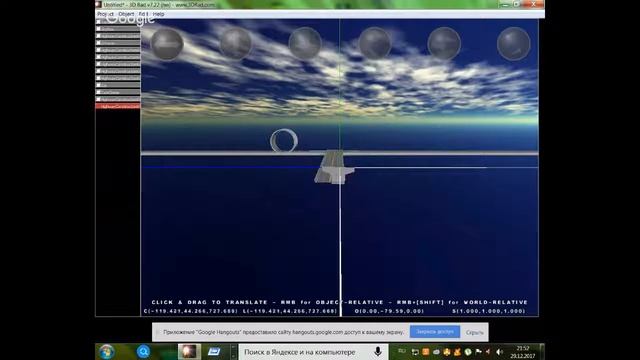Click the microphone icon in the Yandex search bar
Viewport: 640px width, 360px height.
coord(378,352)
